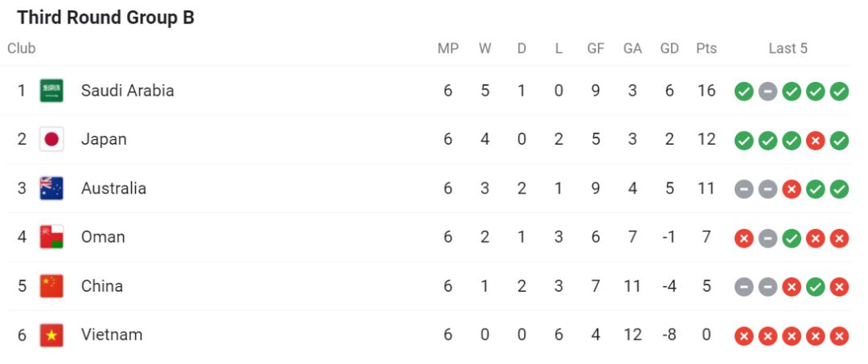Click the Oman flag icon
868x364 pixels.
coord(51,237)
